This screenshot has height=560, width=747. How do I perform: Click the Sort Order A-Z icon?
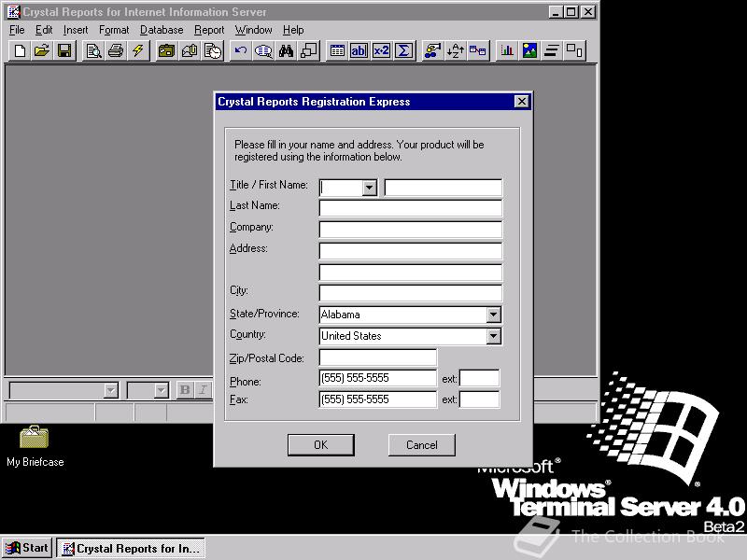point(456,50)
